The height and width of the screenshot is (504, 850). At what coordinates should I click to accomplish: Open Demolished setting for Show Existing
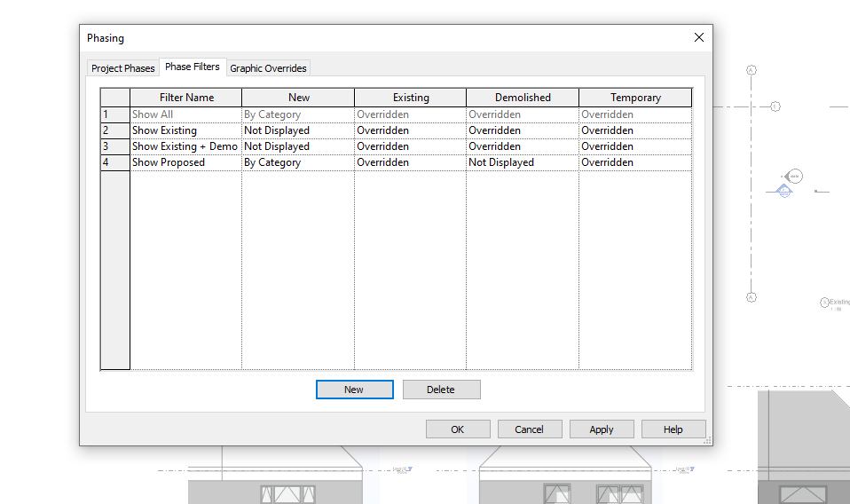pyautogui.click(x=523, y=130)
